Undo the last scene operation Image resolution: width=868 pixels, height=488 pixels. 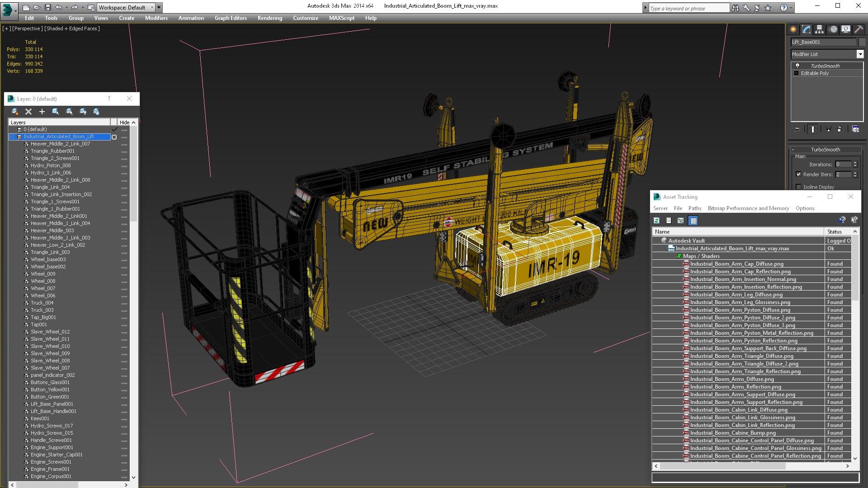pyautogui.click(x=59, y=7)
